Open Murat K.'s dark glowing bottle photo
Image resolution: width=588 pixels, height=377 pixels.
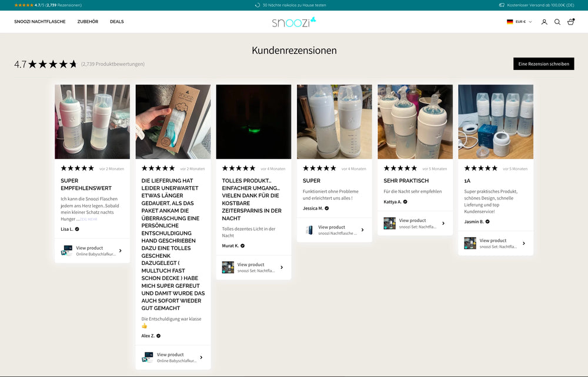(253, 122)
